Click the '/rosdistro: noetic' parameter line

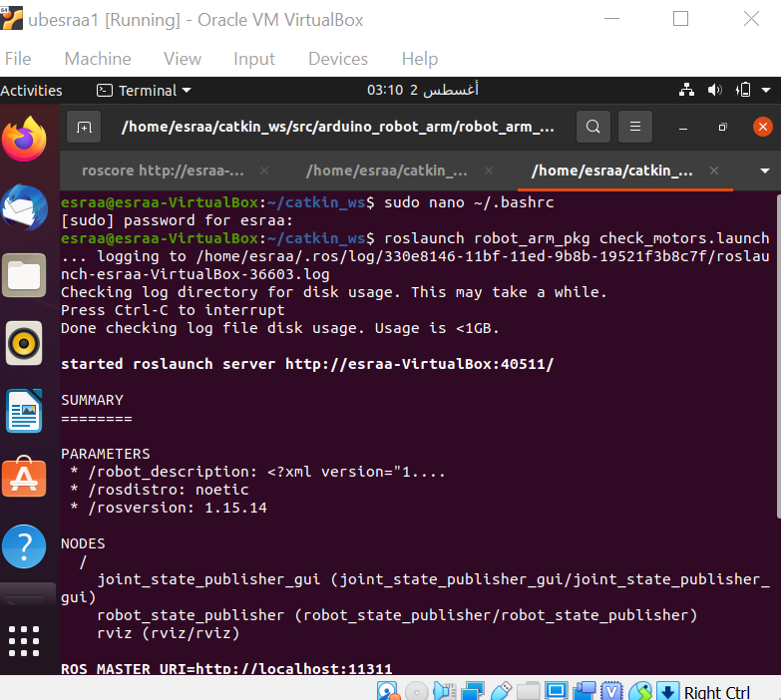click(x=160, y=490)
